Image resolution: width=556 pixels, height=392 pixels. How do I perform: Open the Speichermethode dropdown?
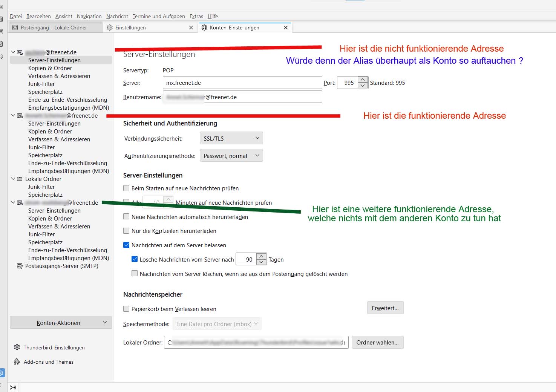tap(217, 324)
